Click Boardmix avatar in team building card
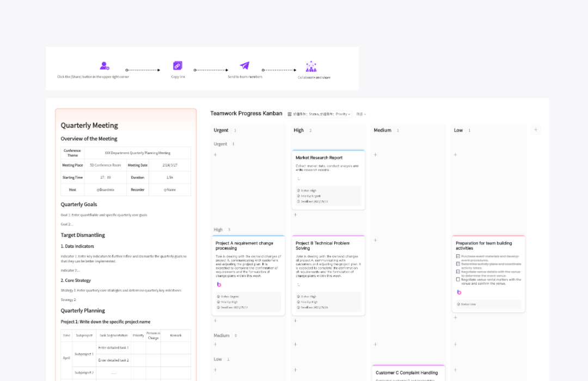The width and height of the screenshot is (588, 381). coord(459,292)
